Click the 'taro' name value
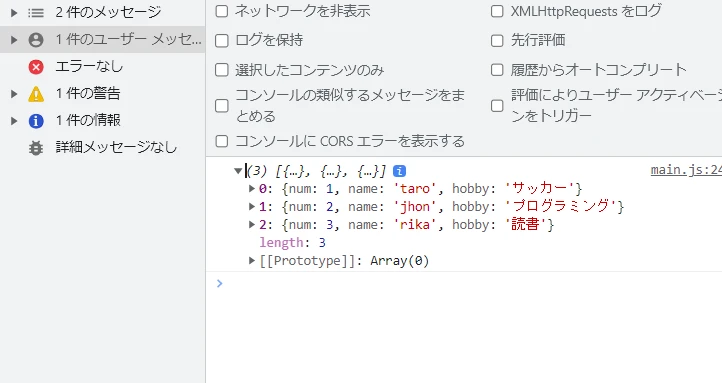The height and width of the screenshot is (383, 722). [415, 188]
